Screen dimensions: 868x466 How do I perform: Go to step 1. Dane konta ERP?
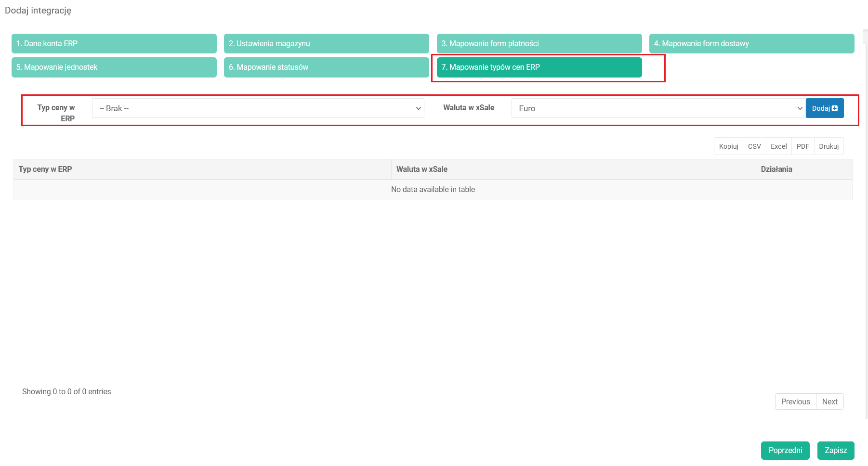point(114,43)
